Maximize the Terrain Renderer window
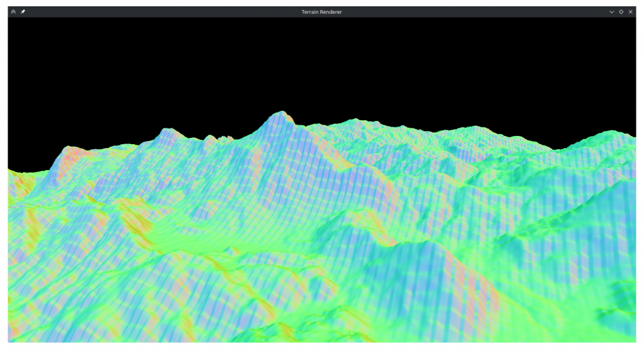Viewport: 644px width, 352px height. tap(621, 12)
